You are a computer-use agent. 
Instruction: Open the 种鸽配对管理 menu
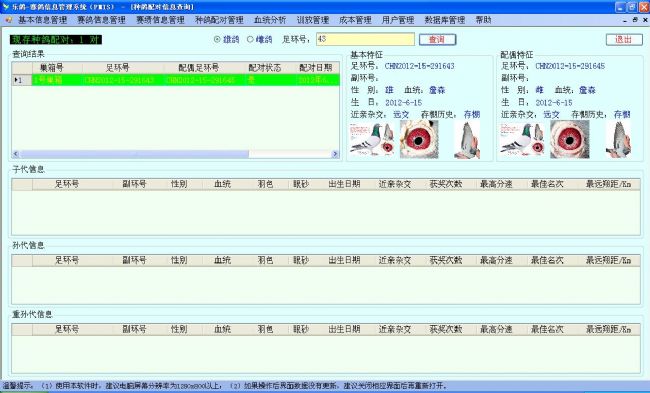tap(219, 20)
